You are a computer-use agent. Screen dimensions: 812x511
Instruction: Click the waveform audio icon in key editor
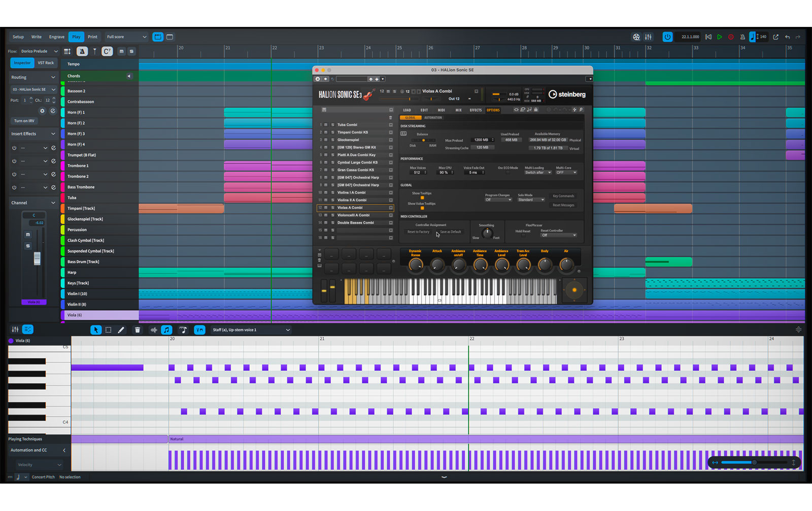click(154, 330)
